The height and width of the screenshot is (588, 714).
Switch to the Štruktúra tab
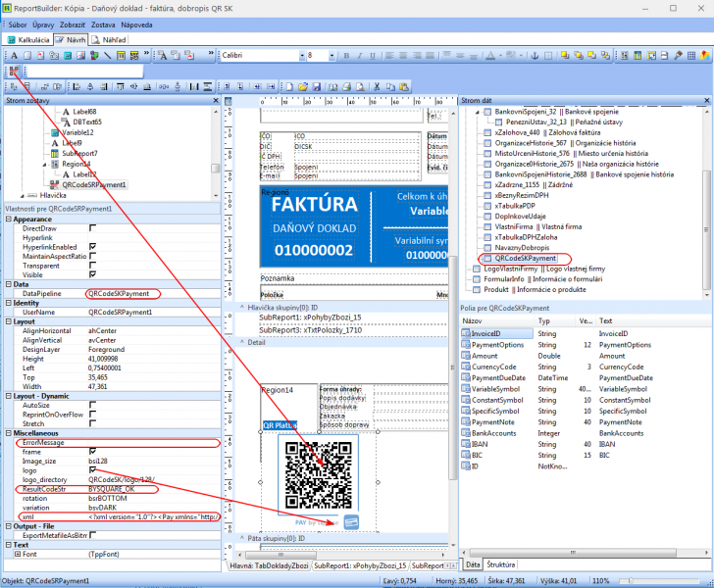pos(501,564)
